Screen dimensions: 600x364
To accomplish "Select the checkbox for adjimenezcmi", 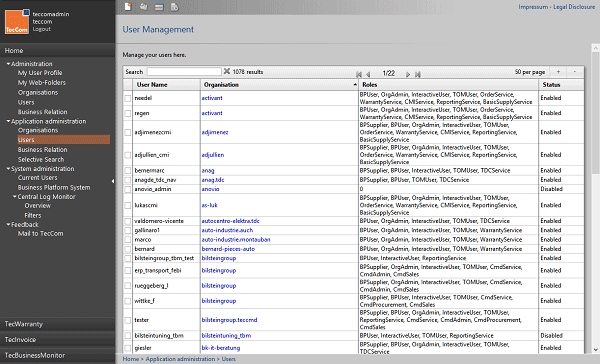I will point(128,132).
